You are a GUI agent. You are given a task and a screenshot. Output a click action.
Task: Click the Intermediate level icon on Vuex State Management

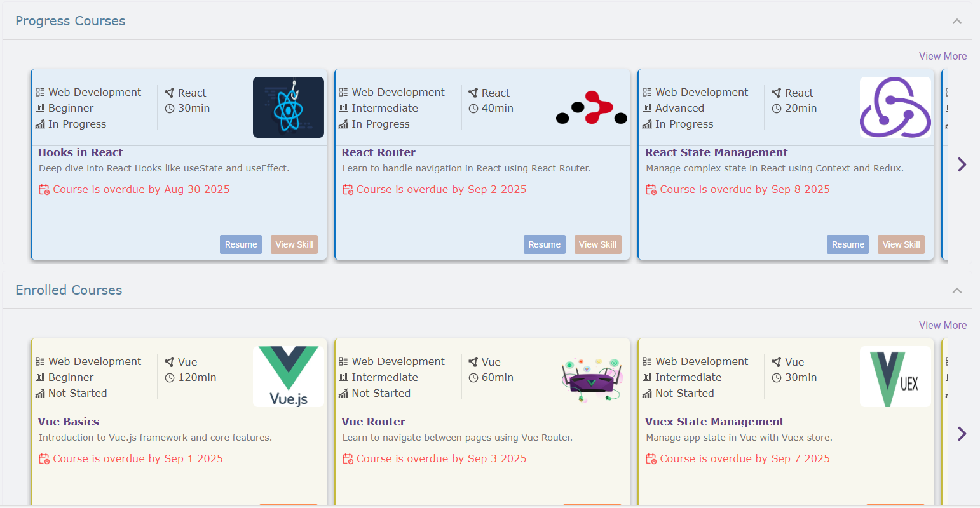point(647,377)
